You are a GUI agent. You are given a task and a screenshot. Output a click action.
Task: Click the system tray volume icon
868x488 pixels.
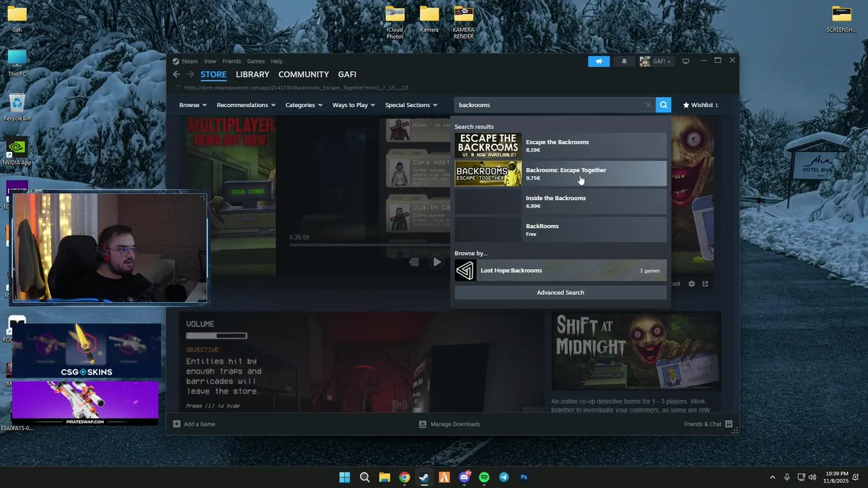point(812,477)
